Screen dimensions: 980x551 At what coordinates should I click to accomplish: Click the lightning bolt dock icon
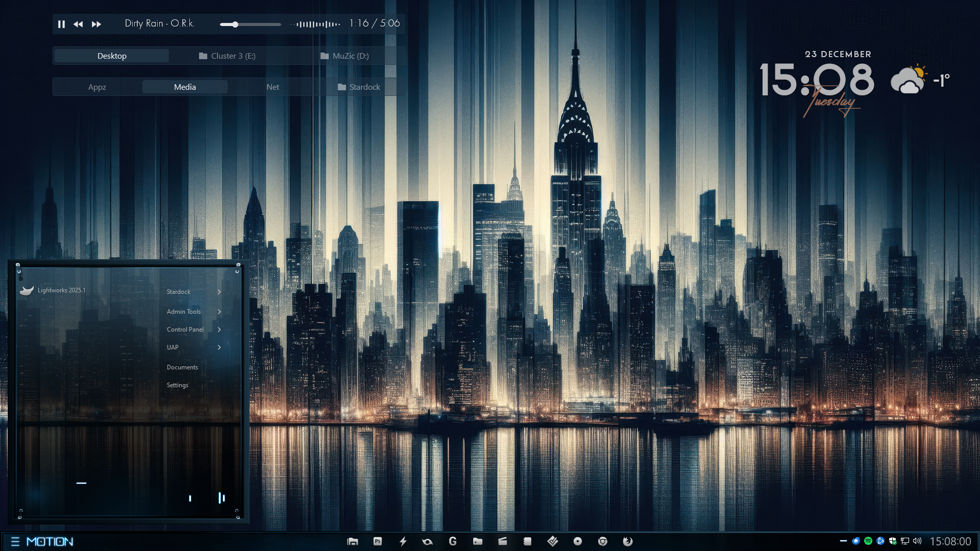[403, 541]
